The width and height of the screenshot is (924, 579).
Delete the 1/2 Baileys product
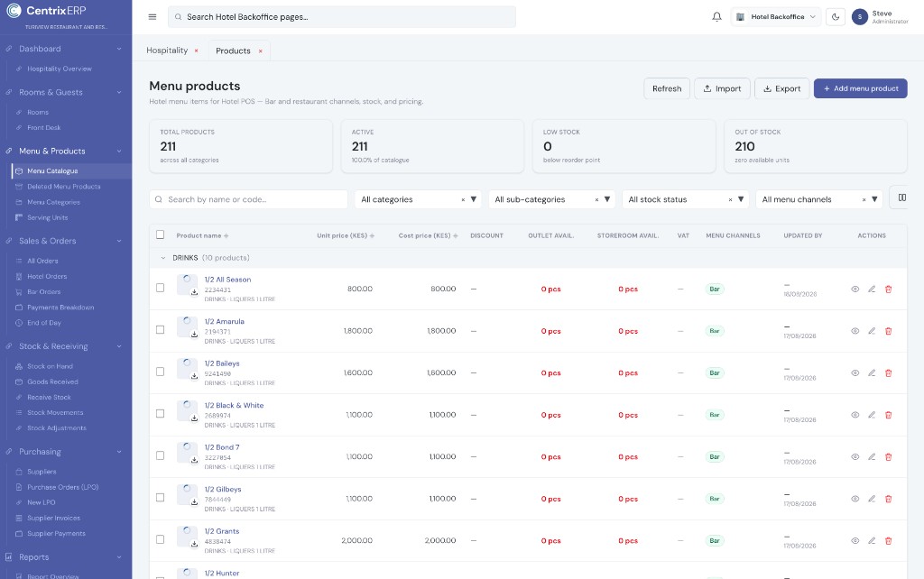tap(889, 372)
